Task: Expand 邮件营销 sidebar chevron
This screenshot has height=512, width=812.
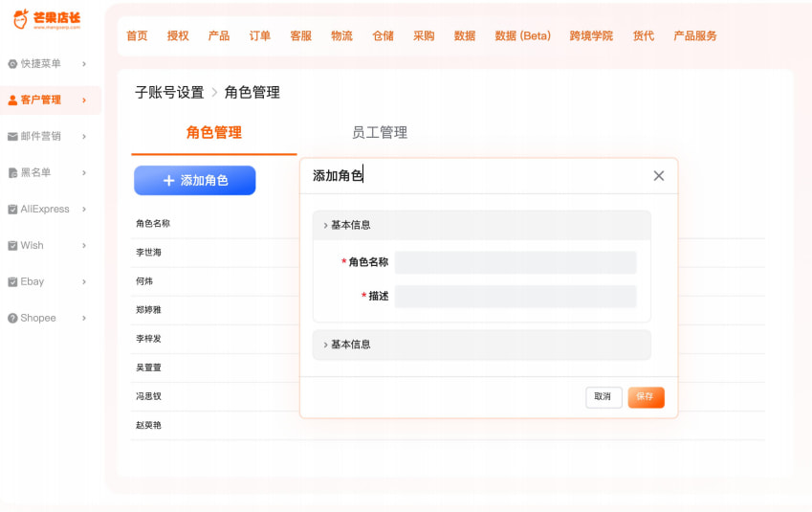Action: [84, 136]
